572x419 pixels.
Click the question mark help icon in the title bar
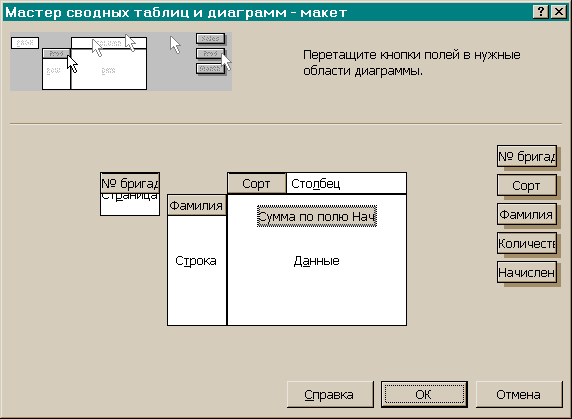tap(541, 12)
